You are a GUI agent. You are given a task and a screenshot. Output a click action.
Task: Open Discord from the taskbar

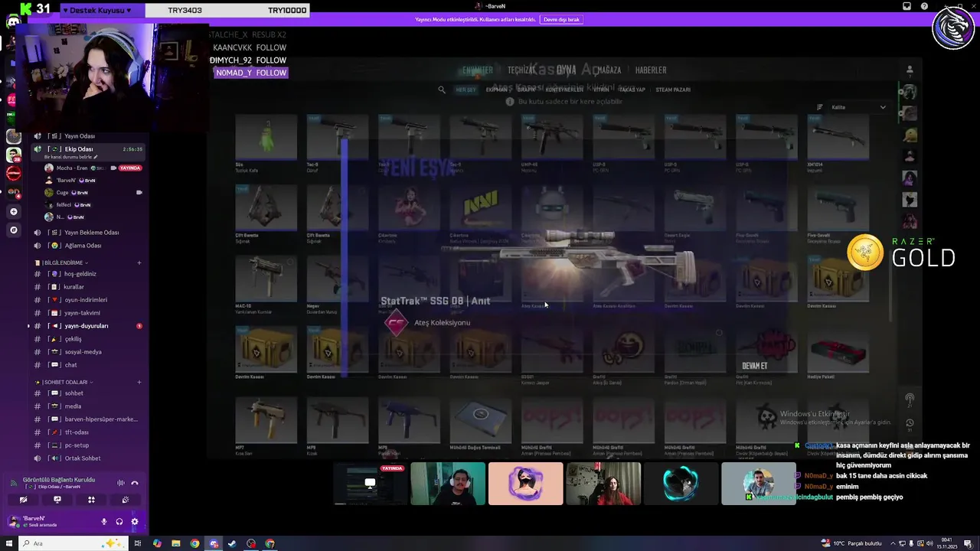pyautogui.click(x=214, y=543)
